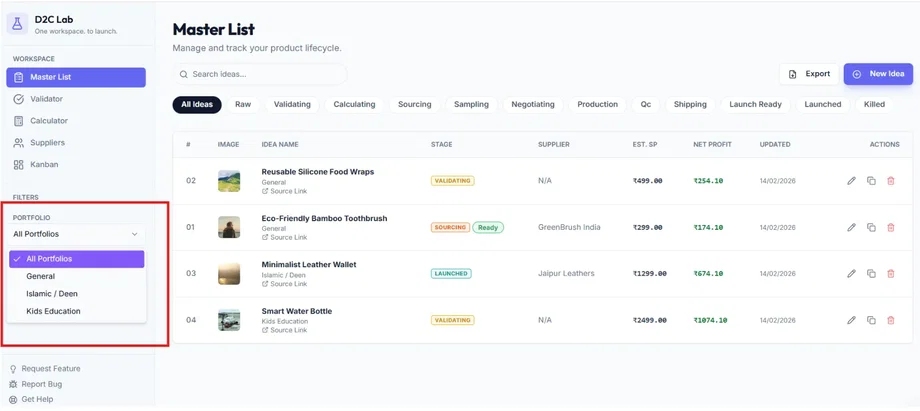
Task: Open the Portfolio filter dropdown
Action: click(76, 234)
